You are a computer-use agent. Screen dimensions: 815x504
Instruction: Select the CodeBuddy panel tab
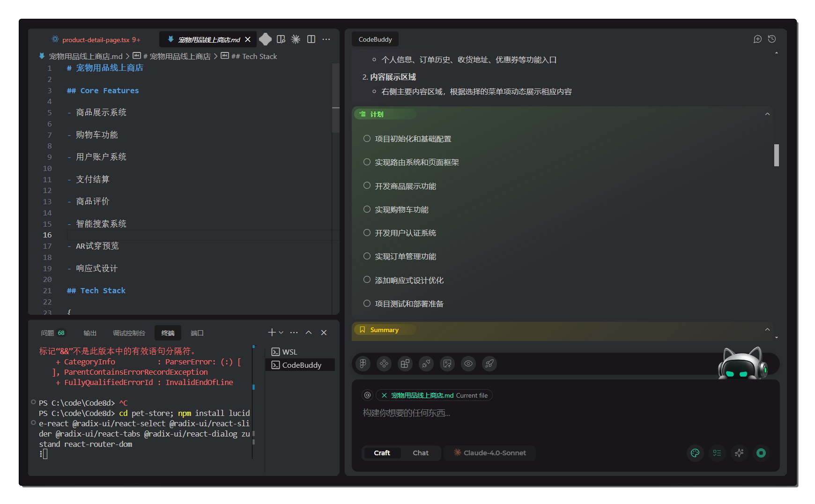tap(375, 39)
